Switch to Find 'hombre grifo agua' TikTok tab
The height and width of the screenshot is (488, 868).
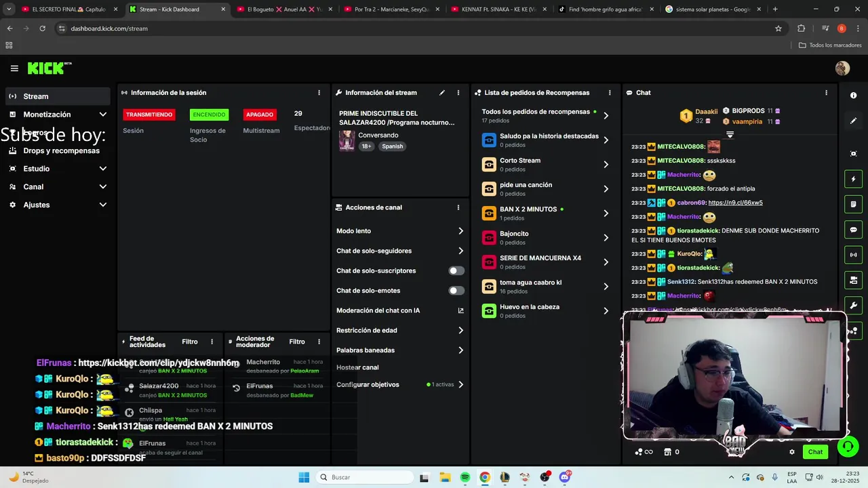pos(606,9)
